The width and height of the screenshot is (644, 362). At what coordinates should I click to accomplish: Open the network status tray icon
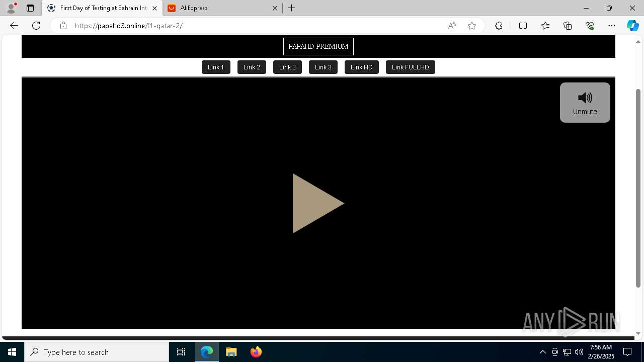coord(567,352)
